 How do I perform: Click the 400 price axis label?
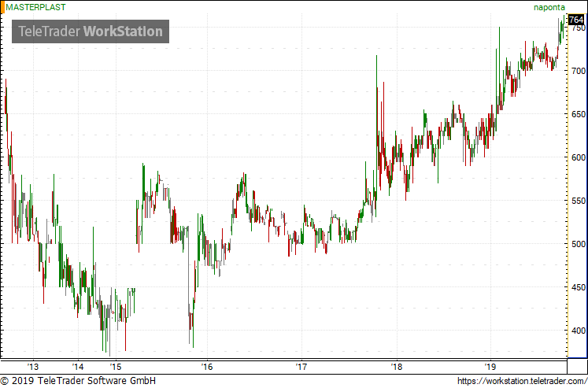579,331
